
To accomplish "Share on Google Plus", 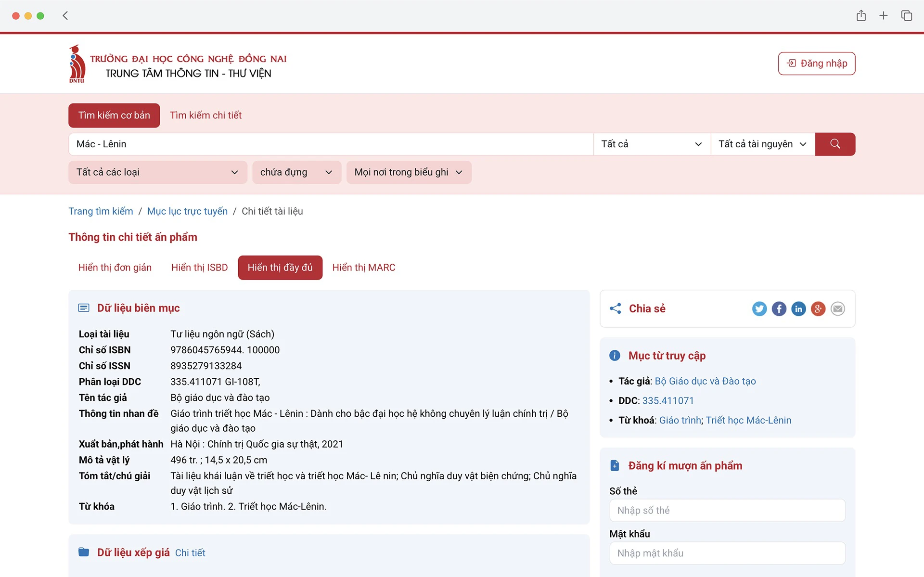I will click(x=818, y=308).
